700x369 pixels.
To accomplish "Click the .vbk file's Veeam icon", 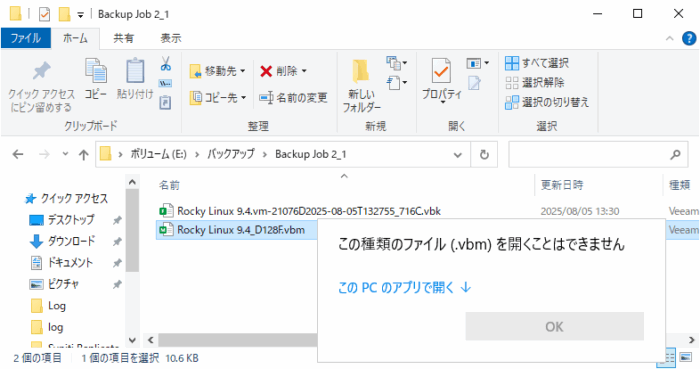I will point(167,211).
